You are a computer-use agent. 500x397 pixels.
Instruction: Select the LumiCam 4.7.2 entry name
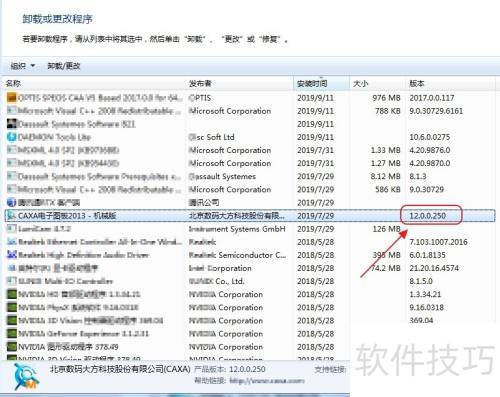pyautogui.click(x=44, y=229)
